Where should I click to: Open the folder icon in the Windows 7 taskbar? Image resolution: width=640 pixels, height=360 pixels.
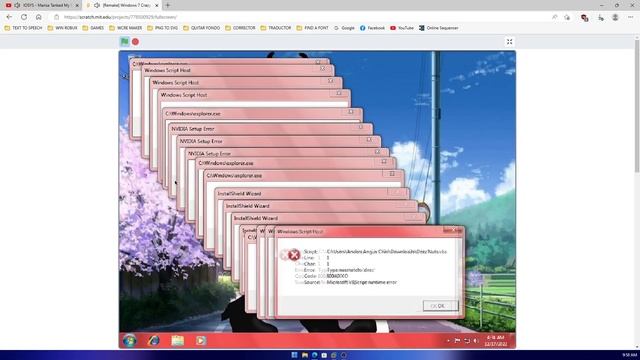tap(177, 340)
